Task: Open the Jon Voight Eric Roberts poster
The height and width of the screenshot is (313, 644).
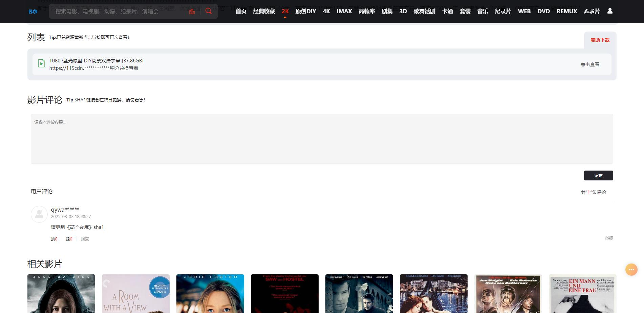Action: click(508, 294)
